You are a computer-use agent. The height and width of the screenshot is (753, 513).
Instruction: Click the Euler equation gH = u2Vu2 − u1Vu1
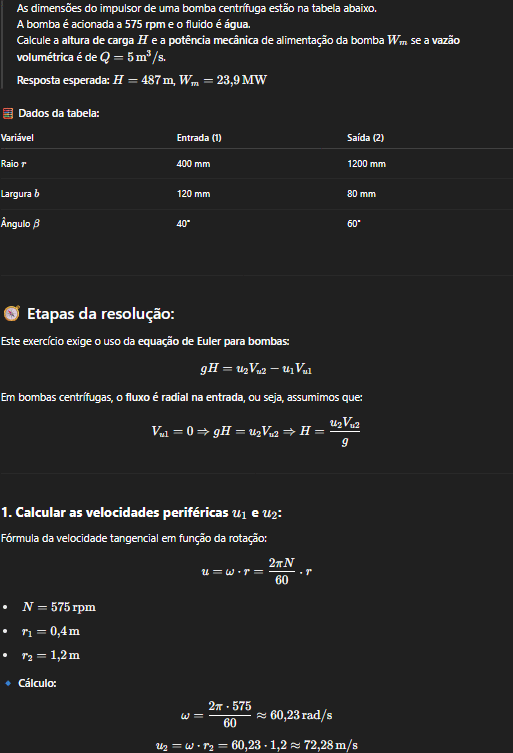click(x=256, y=369)
